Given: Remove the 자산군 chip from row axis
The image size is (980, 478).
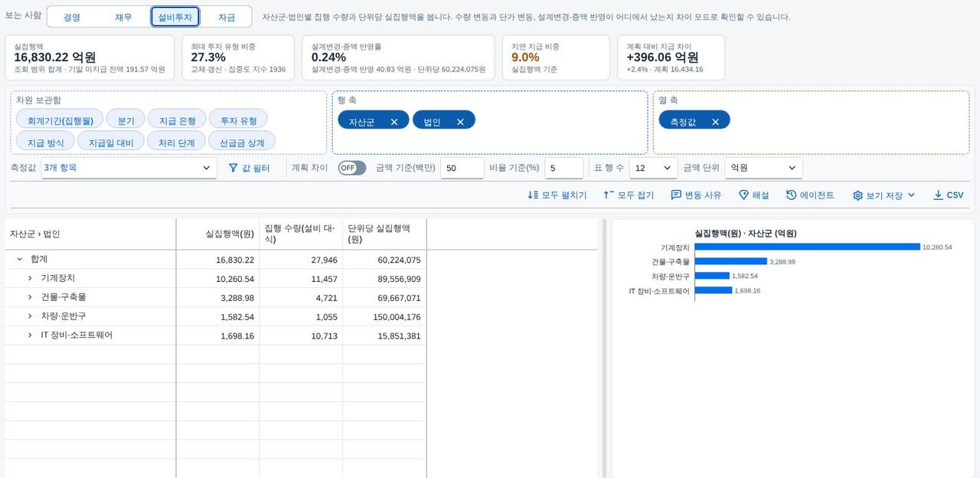Looking at the screenshot, I should (x=394, y=122).
